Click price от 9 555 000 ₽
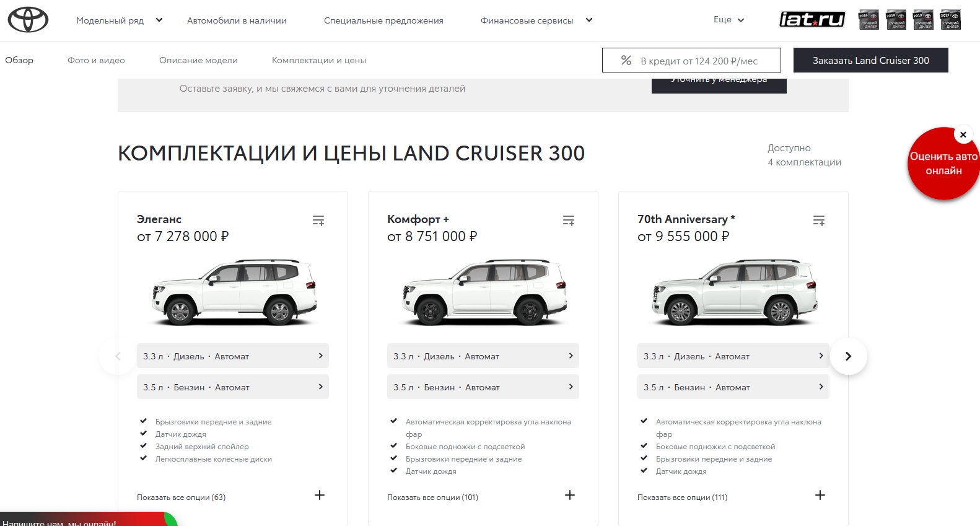The width and height of the screenshot is (980, 526). coord(683,236)
